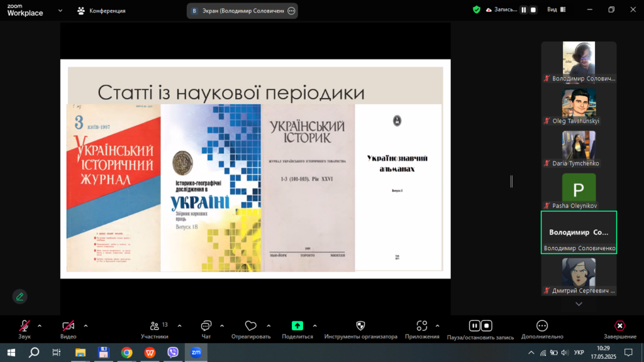This screenshot has width=644, height=362.
Task: Open the Участники participants panel
Action: 154,326
